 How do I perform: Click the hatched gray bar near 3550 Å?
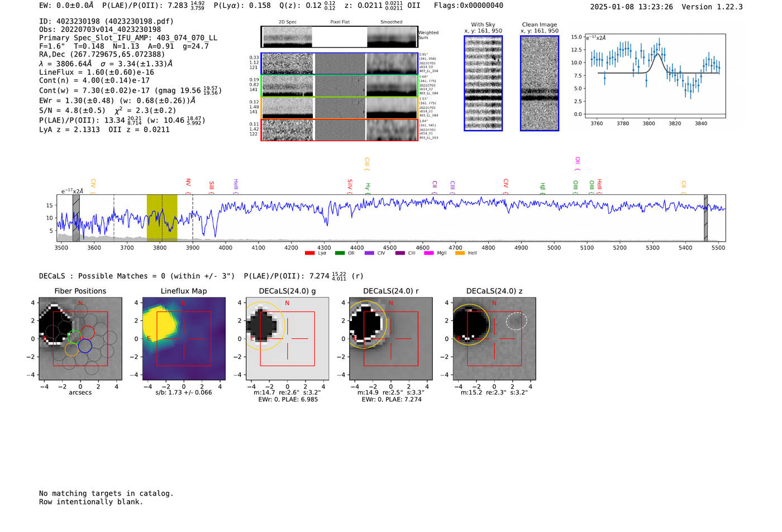[x=76, y=218]
